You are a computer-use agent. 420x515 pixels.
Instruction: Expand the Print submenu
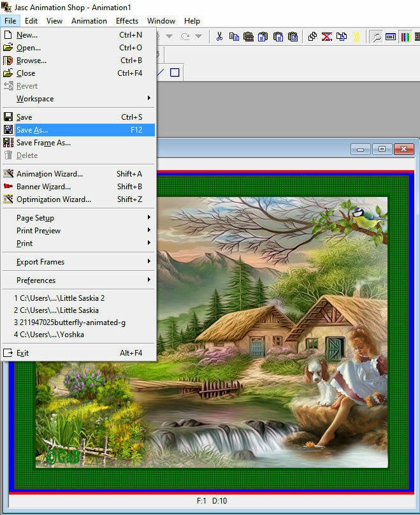pyautogui.click(x=78, y=243)
